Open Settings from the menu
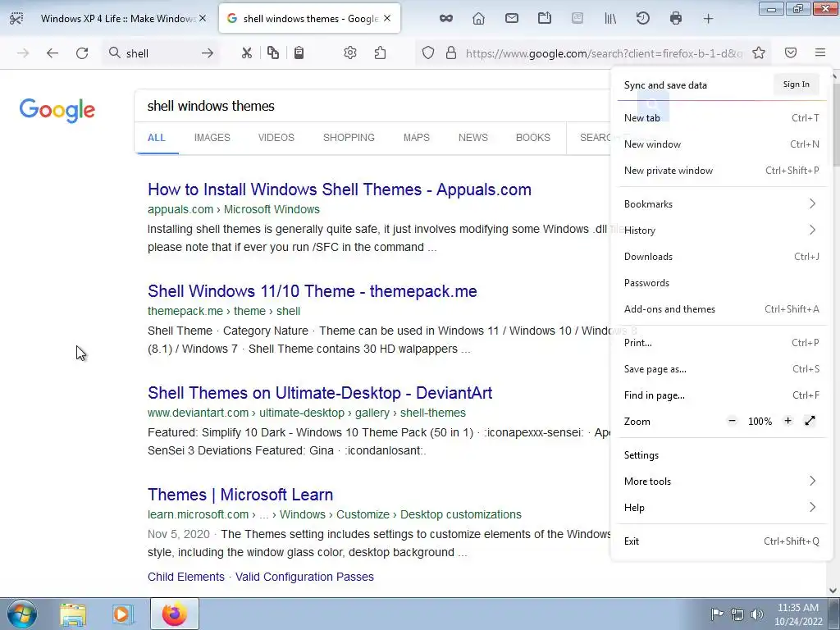 [722, 455]
